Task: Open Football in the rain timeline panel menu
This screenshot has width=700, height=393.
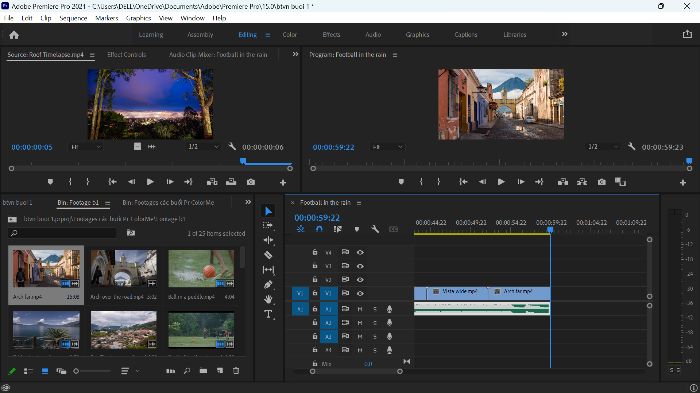Action: 358,203
